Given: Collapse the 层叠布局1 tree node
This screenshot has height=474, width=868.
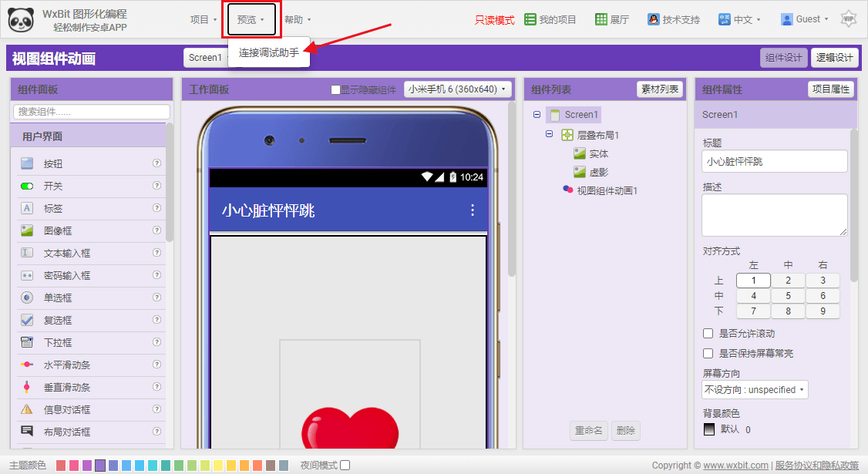Looking at the screenshot, I should tap(549, 134).
